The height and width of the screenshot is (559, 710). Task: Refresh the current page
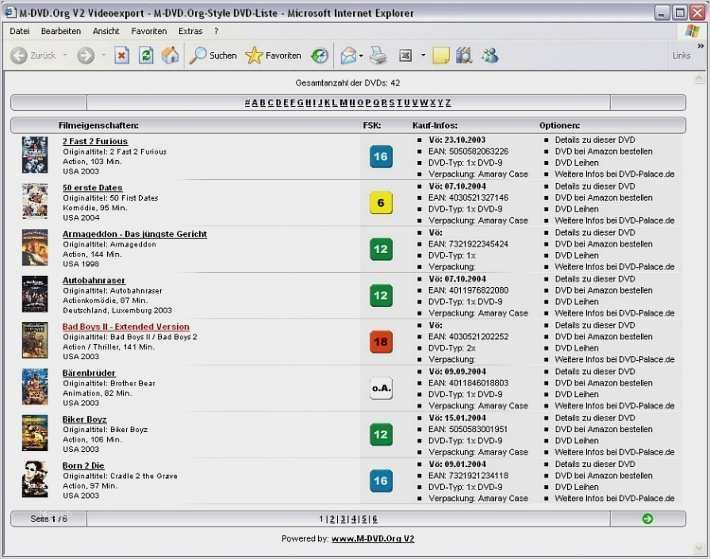(x=146, y=56)
